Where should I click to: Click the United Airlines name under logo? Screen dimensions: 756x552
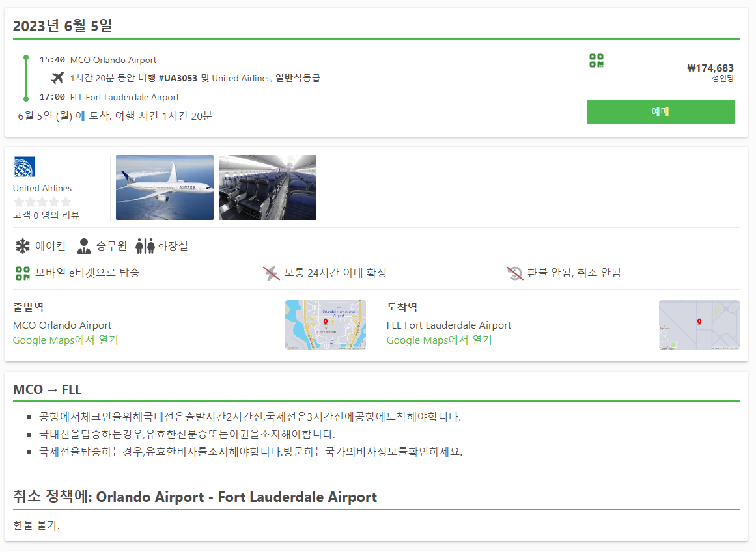[x=42, y=188]
